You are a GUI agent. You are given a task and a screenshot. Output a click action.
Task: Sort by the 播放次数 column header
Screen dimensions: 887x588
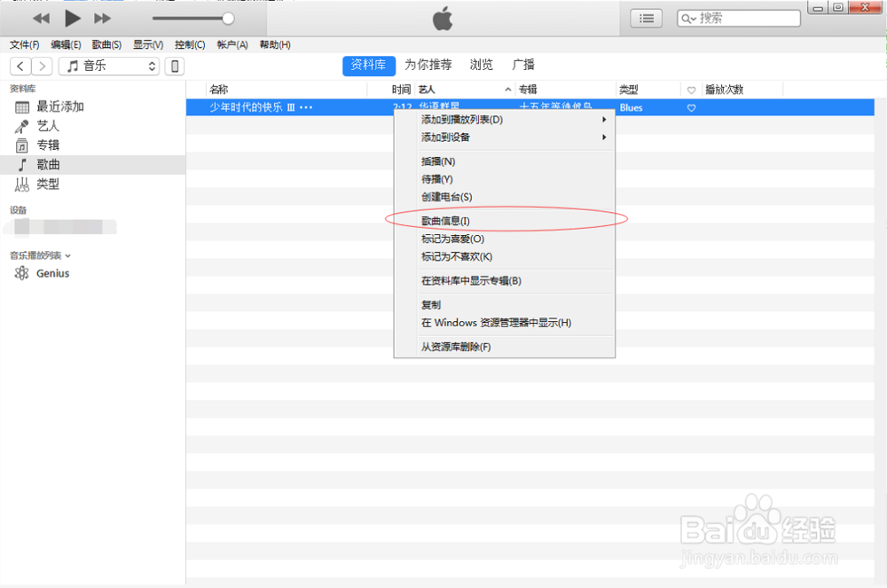pyautogui.click(x=742, y=90)
